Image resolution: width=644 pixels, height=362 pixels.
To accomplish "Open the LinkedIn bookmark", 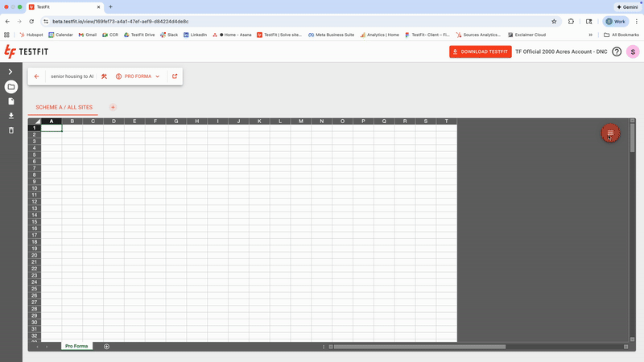I will coord(195,35).
